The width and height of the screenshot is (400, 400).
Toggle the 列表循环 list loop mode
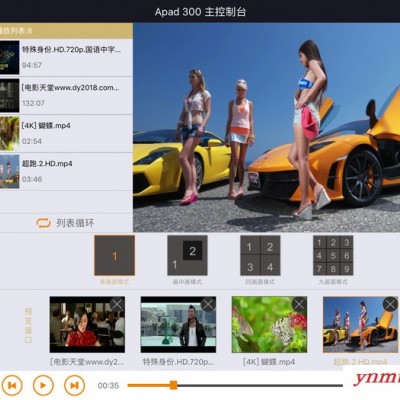pyautogui.click(x=66, y=223)
